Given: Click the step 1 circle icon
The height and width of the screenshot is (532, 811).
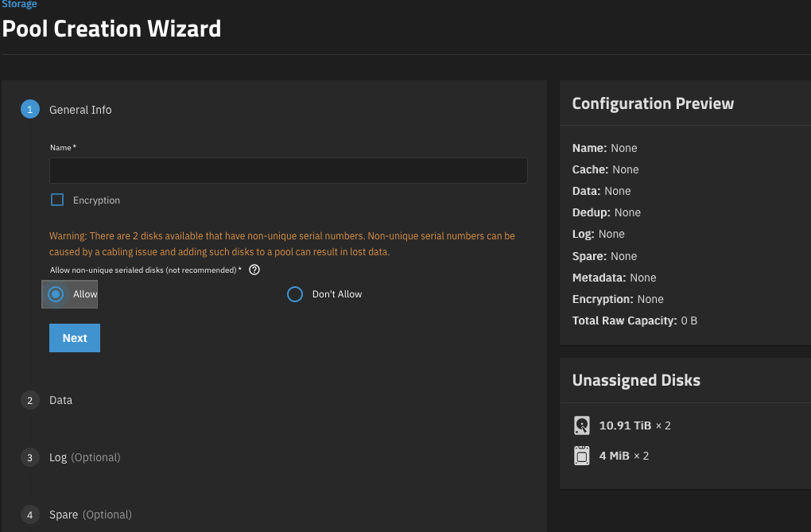Looking at the screenshot, I should [30, 110].
